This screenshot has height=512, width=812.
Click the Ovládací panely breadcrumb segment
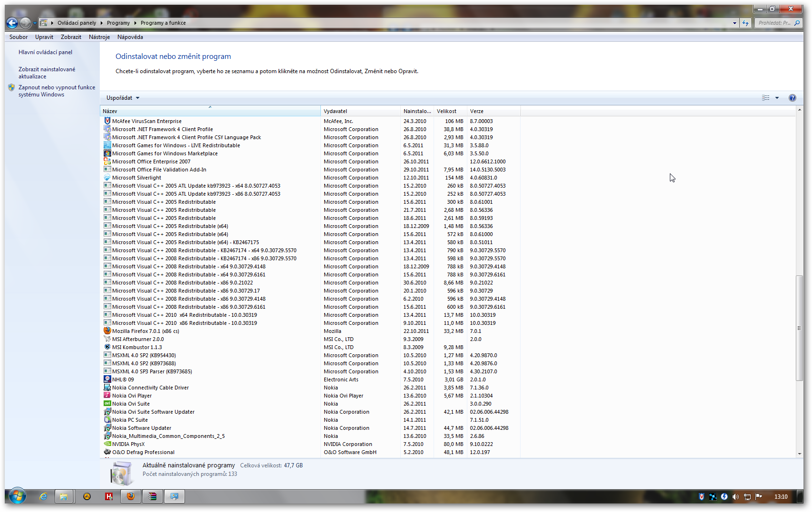[77, 23]
